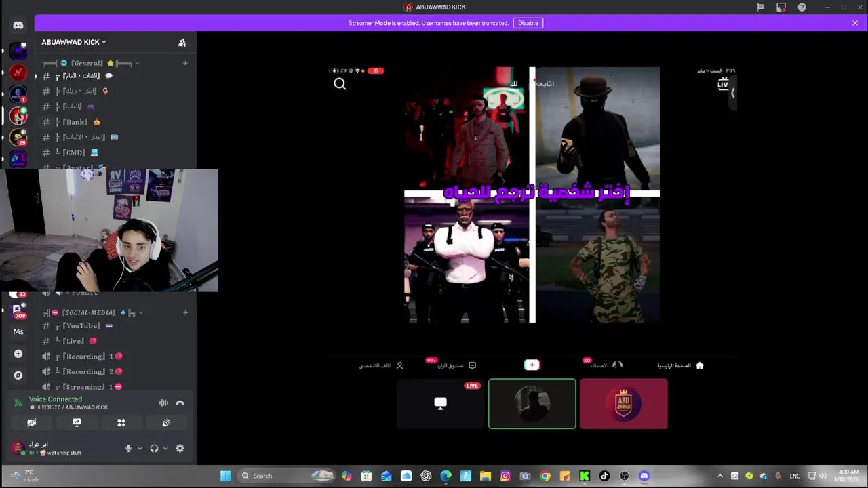The image size is (868, 488).
Task: Mute microphone in user panel
Action: coord(128,448)
